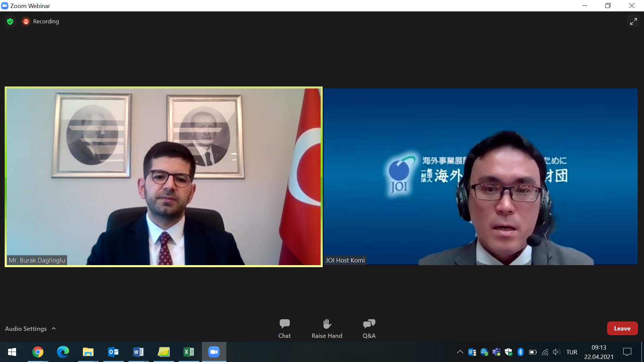Image resolution: width=644 pixels, height=362 pixels.
Task: Open the Chat panel
Action: [x=284, y=329]
